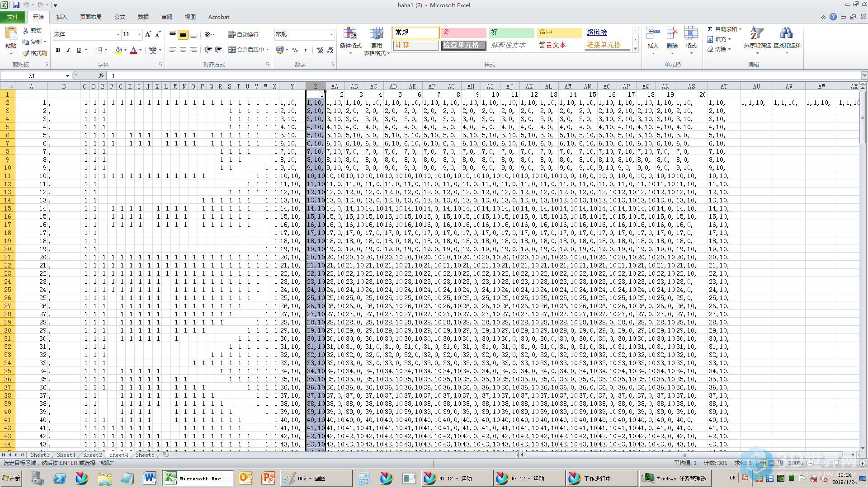This screenshot has width=868, height=488.
Task: Click the Save icon in quick access toolbar
Action: point(16,5)
